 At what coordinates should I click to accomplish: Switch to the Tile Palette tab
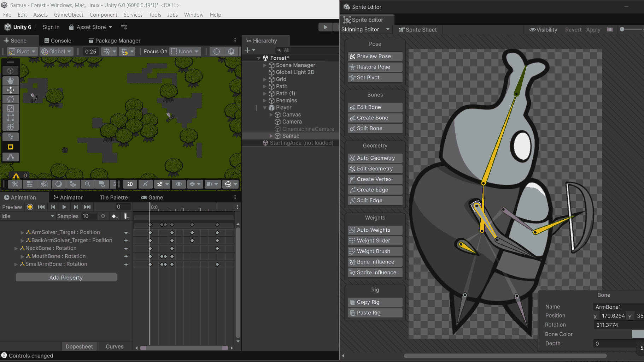click(x=113, y=197)
